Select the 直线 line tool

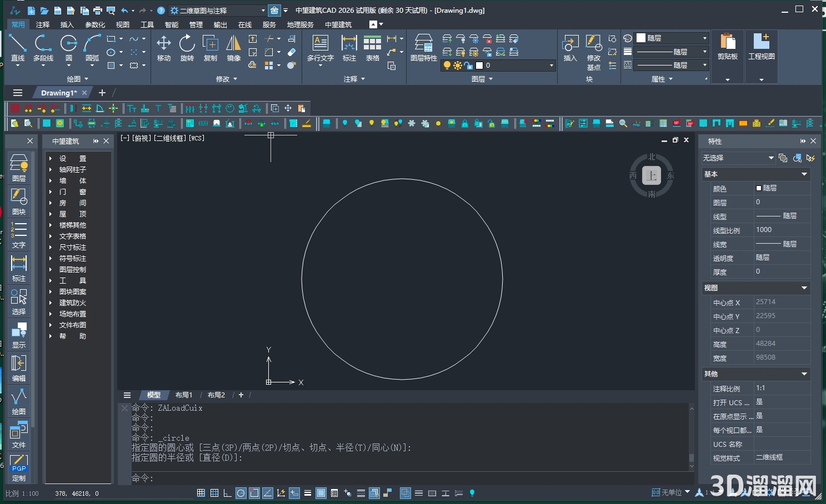[18, 48]
